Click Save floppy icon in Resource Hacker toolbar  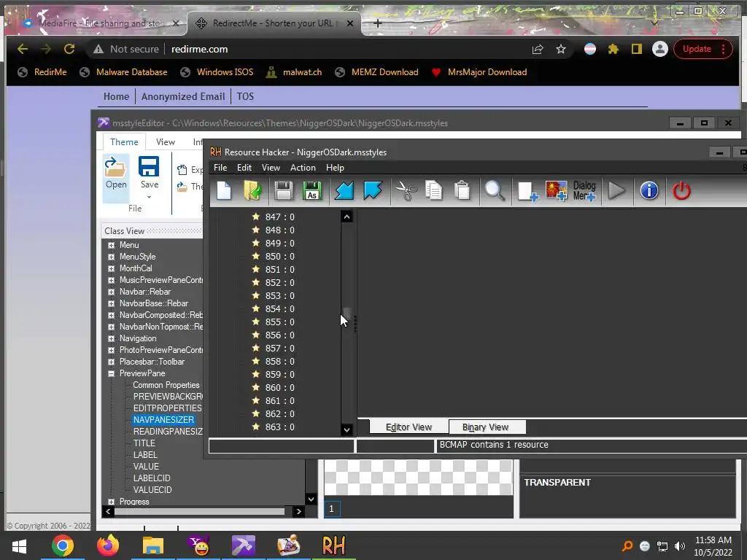pyautogui.click(x=284, y=191)
